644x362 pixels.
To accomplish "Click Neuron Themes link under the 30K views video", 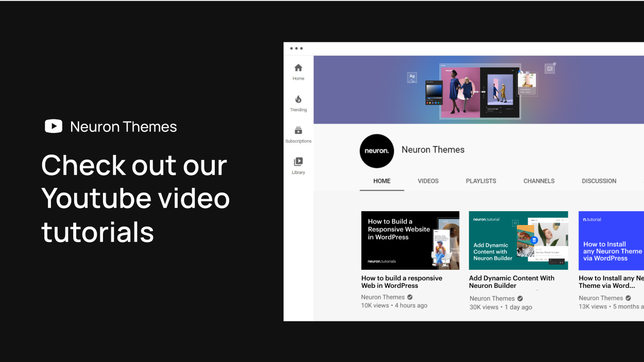I will [x=492, y=299].
